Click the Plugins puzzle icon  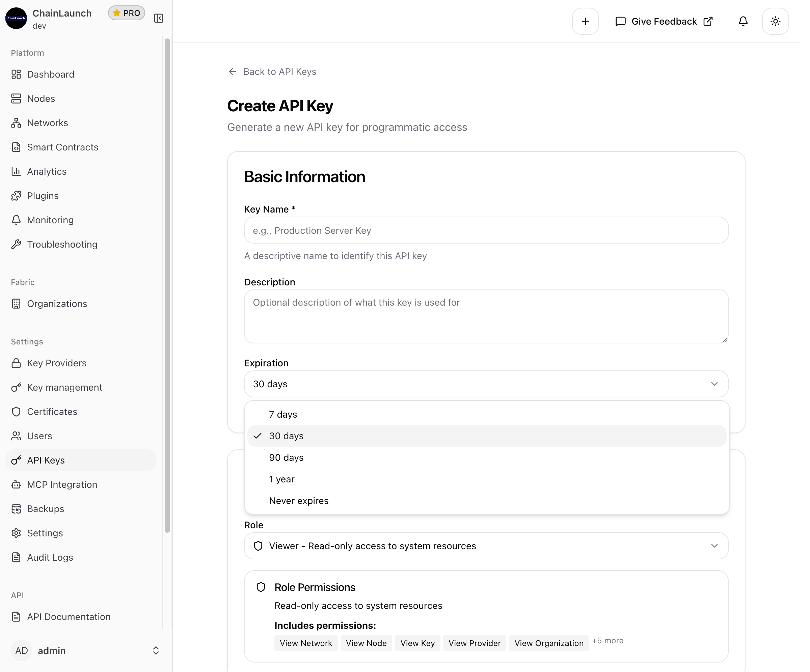coord(16,196)
